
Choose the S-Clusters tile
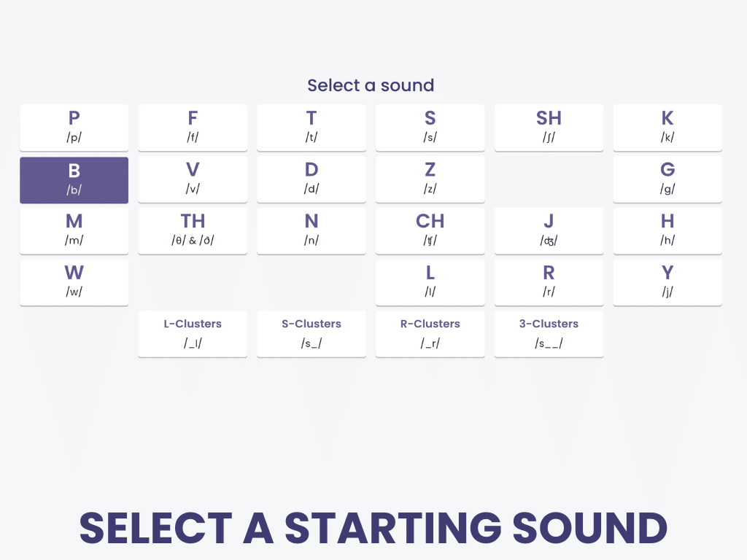(x=311, y=333)
